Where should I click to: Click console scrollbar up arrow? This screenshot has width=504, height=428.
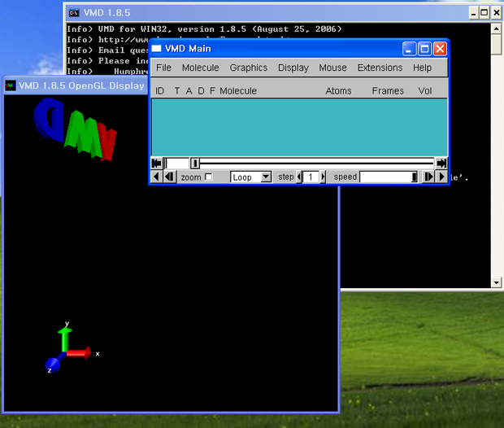point(497,28)
